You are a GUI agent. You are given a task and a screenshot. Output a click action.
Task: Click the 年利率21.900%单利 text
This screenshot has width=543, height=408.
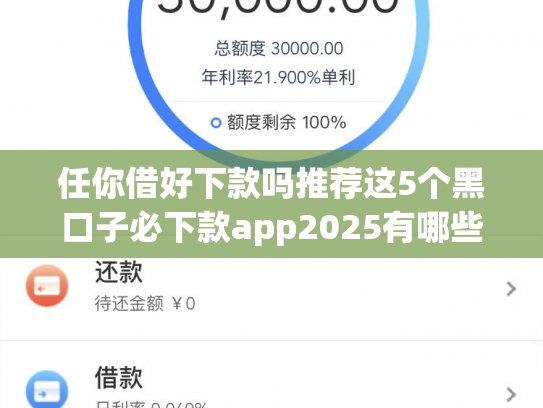point(278,77)
